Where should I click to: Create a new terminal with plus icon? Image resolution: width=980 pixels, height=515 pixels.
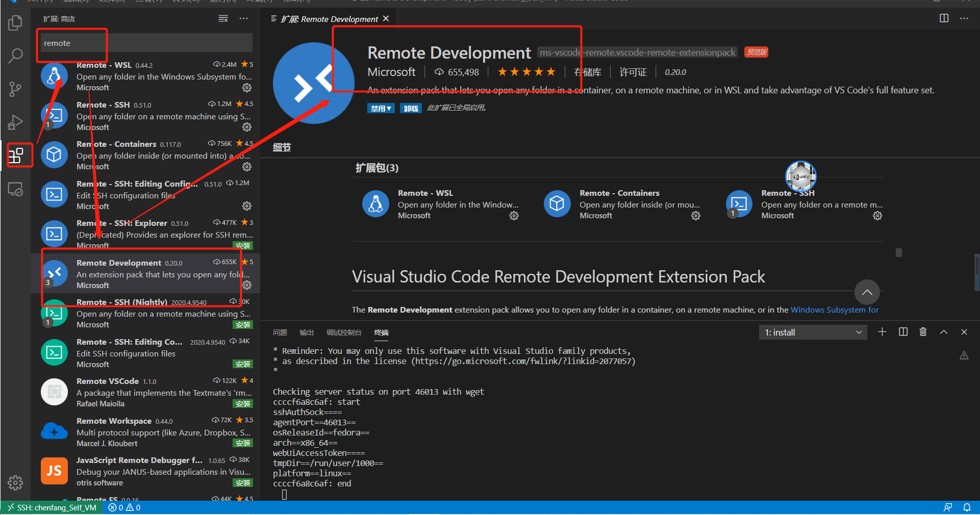coord(882,332)
